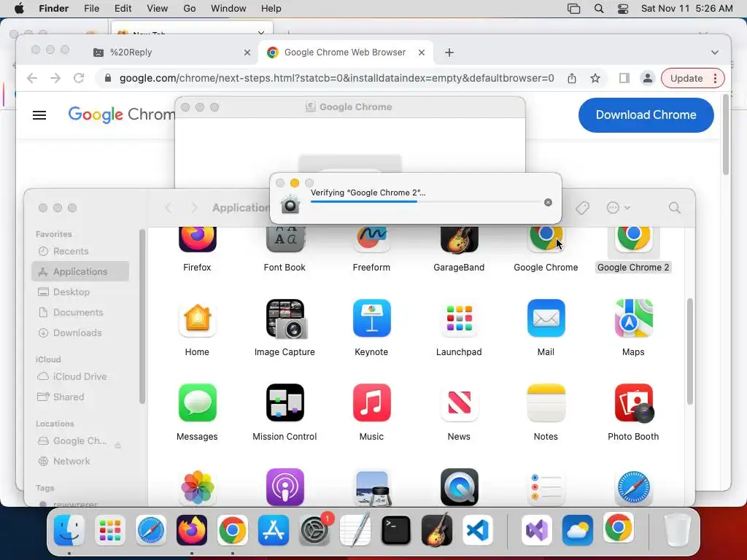Open Visual Studio Code from the Dock

(477, 530)
